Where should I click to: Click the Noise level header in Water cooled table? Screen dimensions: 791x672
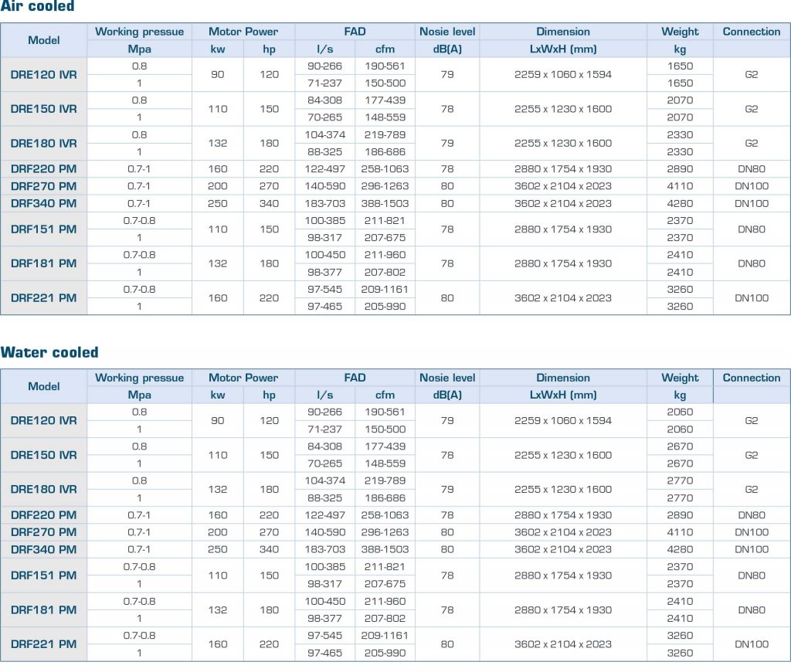447,378
